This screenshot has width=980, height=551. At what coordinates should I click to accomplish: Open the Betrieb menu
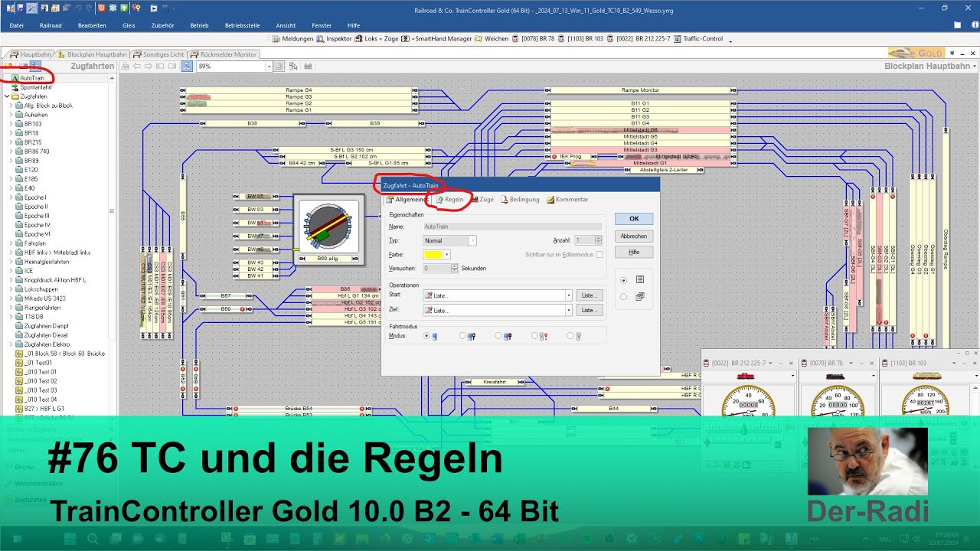(199, 25)
